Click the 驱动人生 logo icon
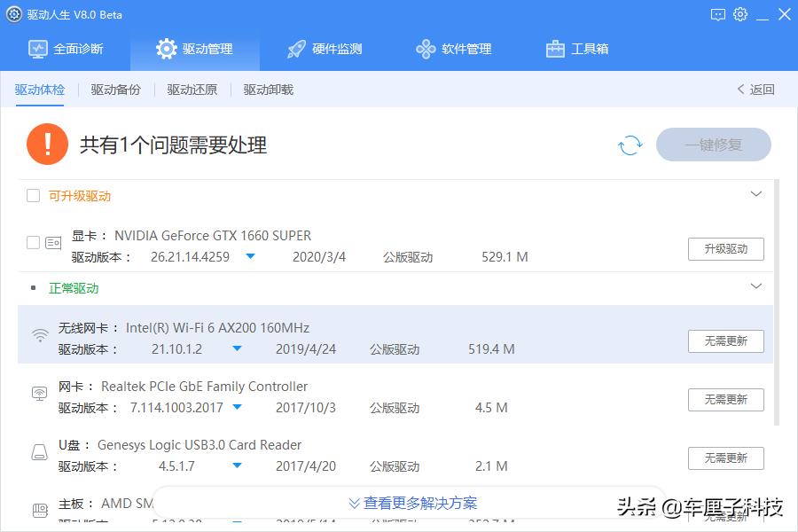 (x=12, y=14)
